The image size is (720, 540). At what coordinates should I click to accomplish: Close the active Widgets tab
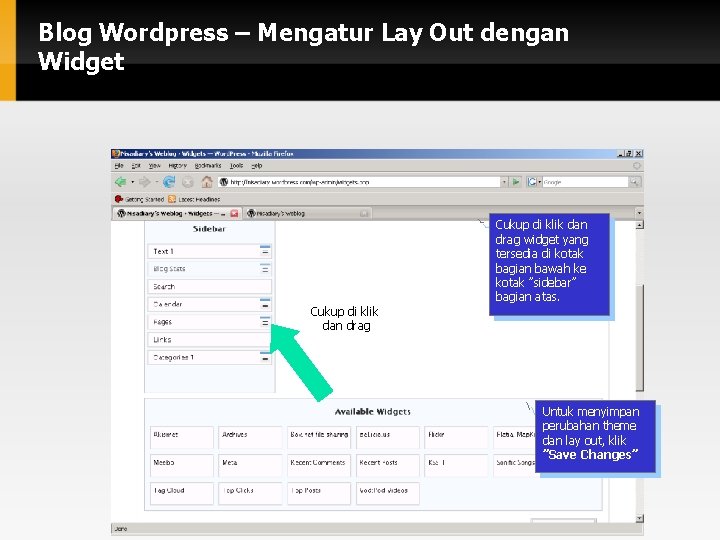point(234,214)
